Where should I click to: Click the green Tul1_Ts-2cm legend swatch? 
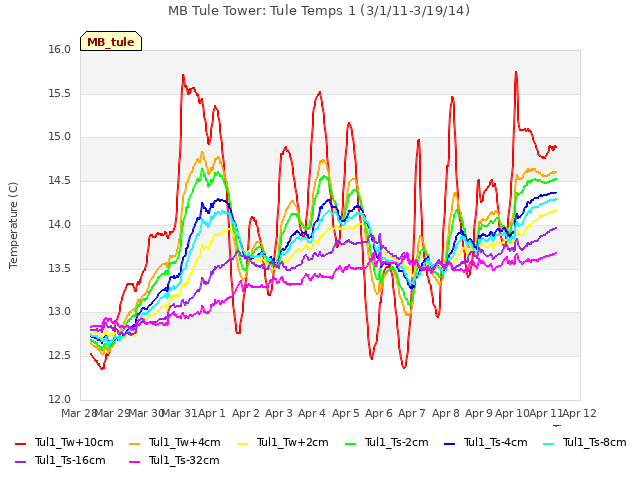tap(350, 443)
